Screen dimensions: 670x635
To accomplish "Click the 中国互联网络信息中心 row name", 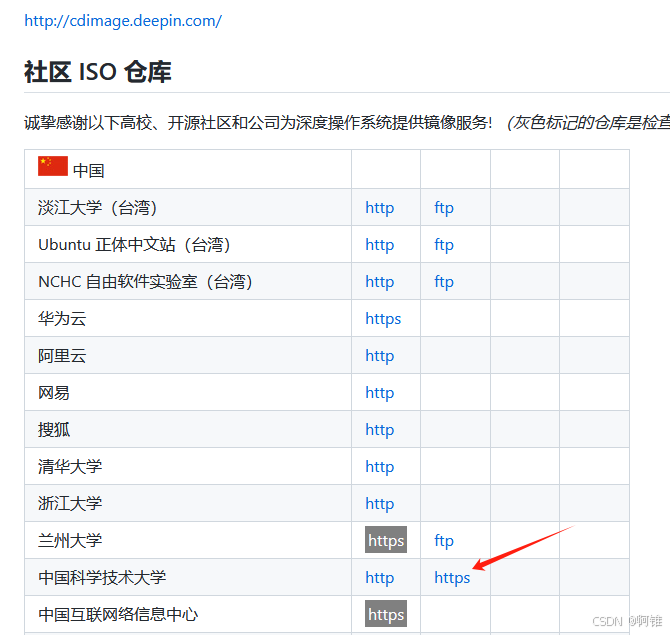I will (118, 615).
